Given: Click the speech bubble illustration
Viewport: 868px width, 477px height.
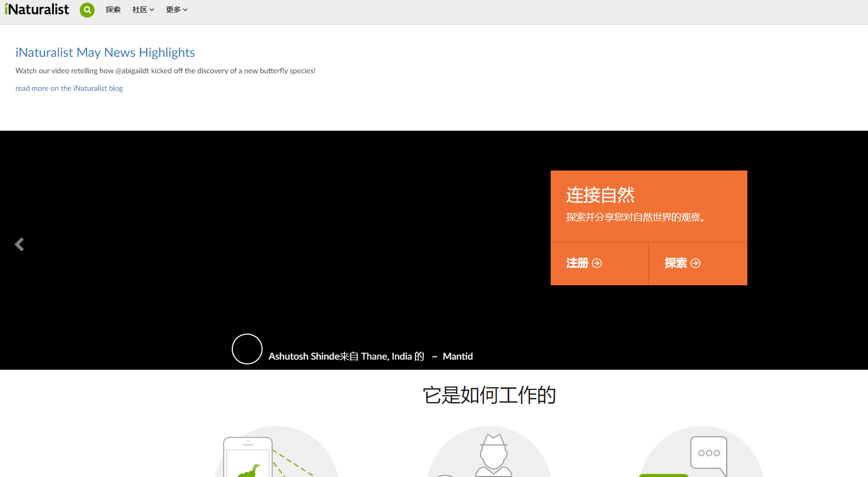Looking at the screenshot, I should coord(702,452).
